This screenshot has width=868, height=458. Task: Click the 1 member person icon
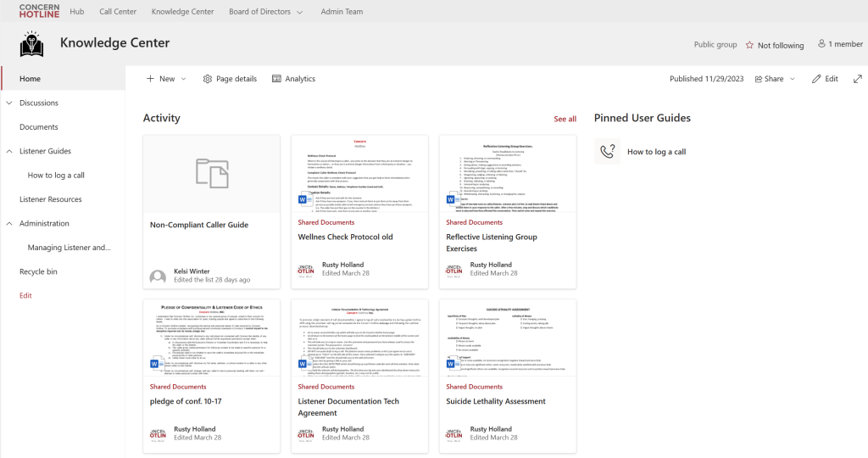tap(821, 44)
